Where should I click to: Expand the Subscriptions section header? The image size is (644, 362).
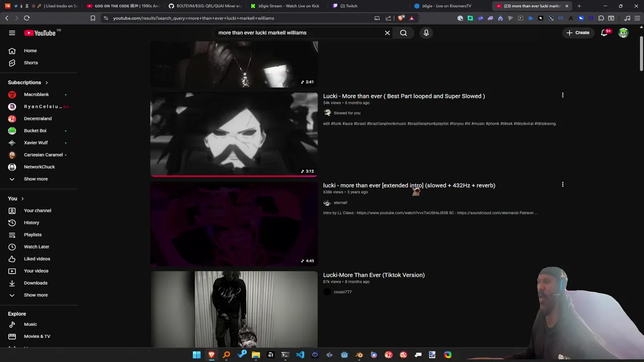[28, 82]
